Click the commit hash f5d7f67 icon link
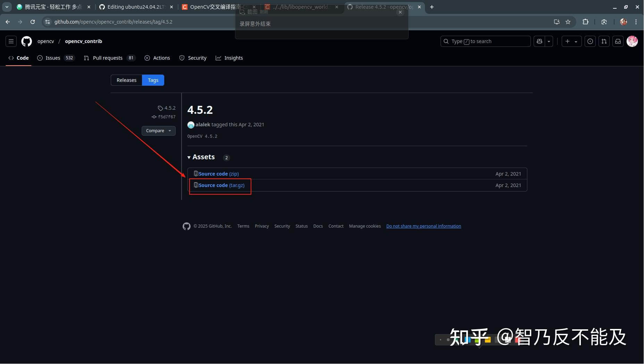 pos(154,117)
